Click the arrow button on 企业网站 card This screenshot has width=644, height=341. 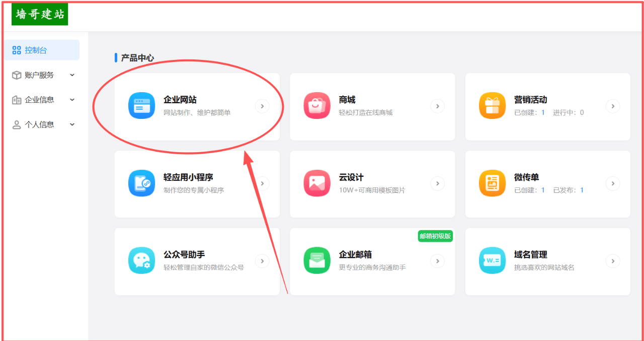point(262,106)
